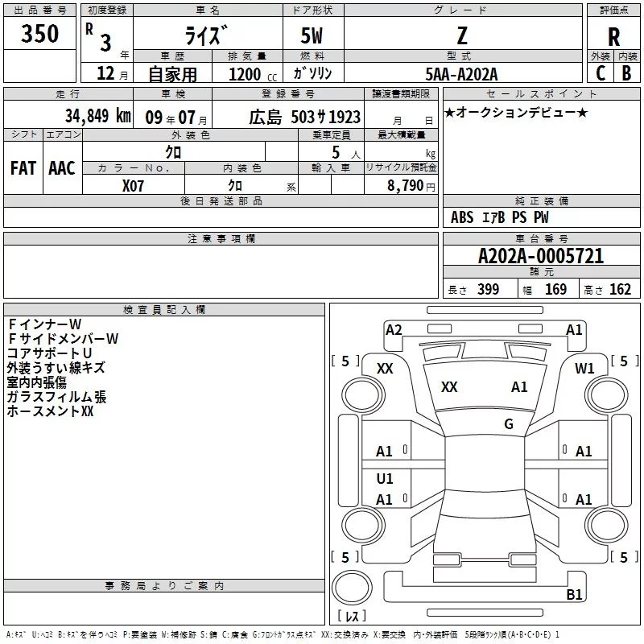644x644 pixels.
Task: Click the オークションデビュー sales point text
Action: pos(516,112)
